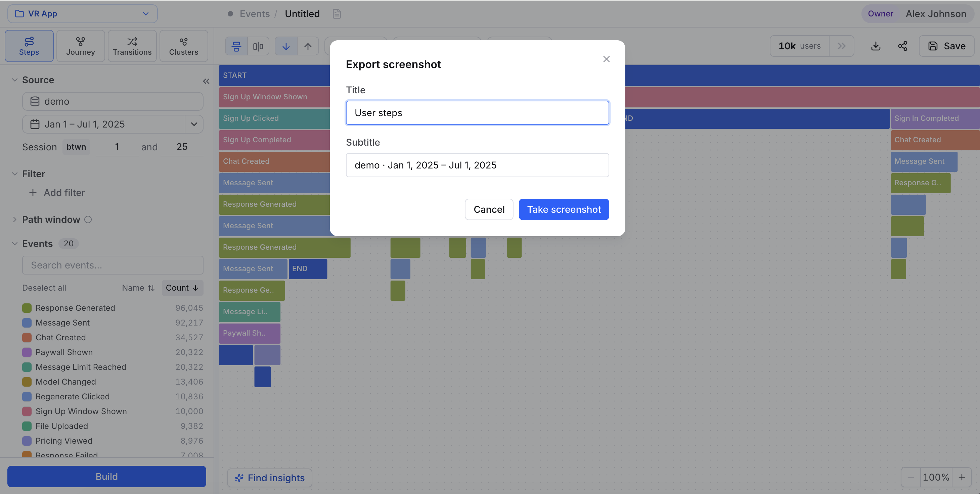Click the downward direction arrow icon

pyautogui.click(x=286, y=46)
